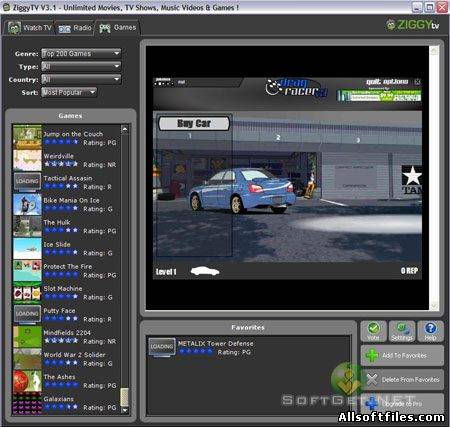The width and height of the screenshot is (450, 427).
Task: Select the 'Weirdville' game title
Action: point(59,156)
